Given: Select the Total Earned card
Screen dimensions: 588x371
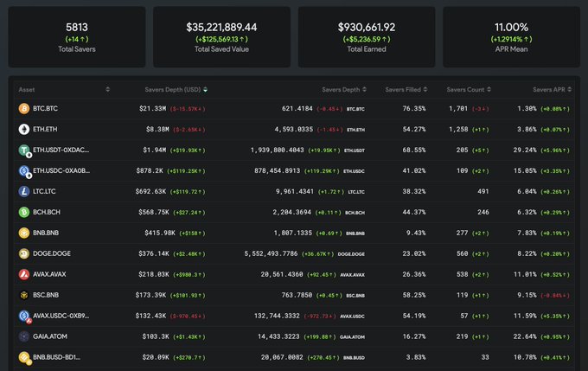Looking at the screenshot, I should [x=367, y=37].
